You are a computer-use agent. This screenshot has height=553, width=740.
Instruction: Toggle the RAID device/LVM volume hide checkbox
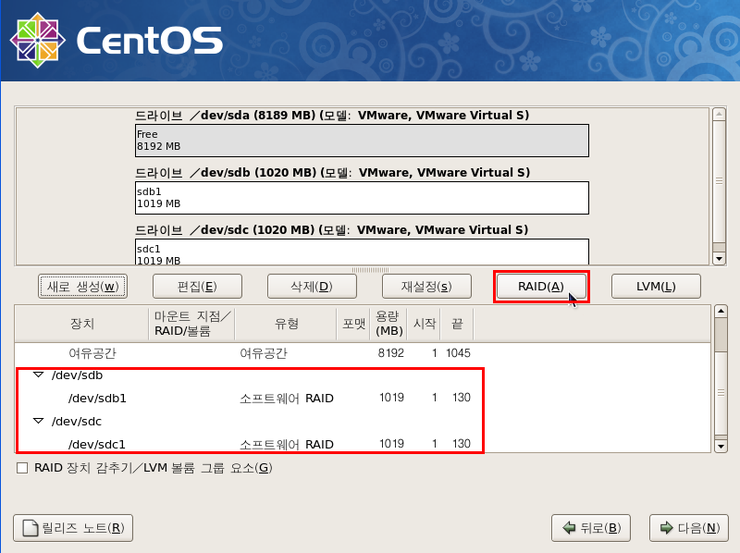click(22, 468)
